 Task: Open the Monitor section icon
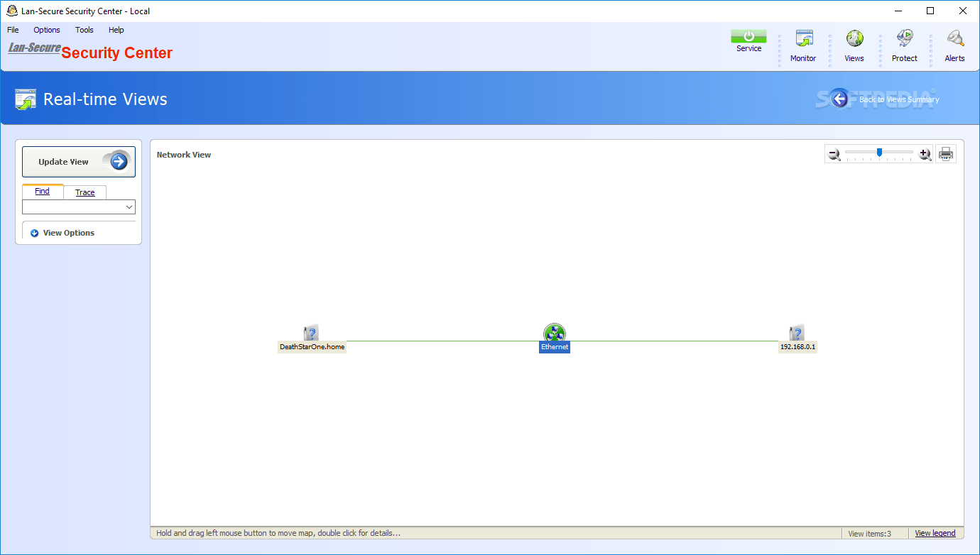(x=804, y=38)
